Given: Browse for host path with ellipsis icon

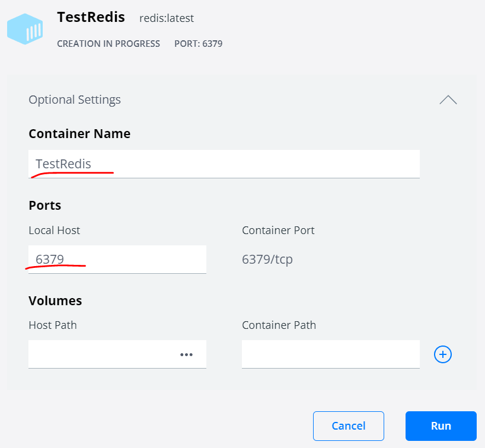Looking at the screenshot, I should click(186, 354).
